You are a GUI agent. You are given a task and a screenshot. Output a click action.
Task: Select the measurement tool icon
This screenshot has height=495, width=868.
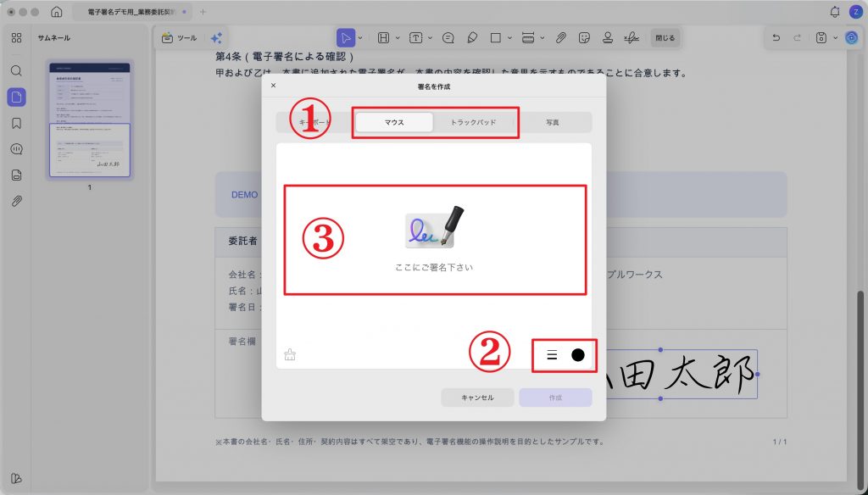click(x=528, y=37)
